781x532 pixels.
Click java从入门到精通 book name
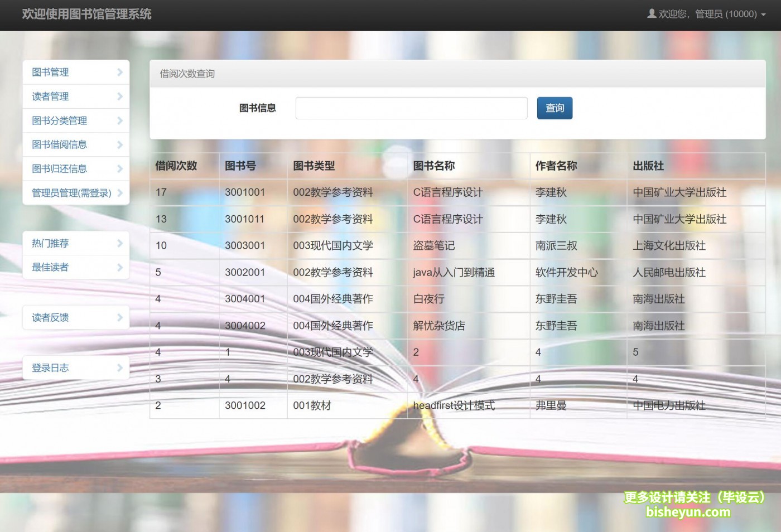pyautogui.click(x=454, y=273)
